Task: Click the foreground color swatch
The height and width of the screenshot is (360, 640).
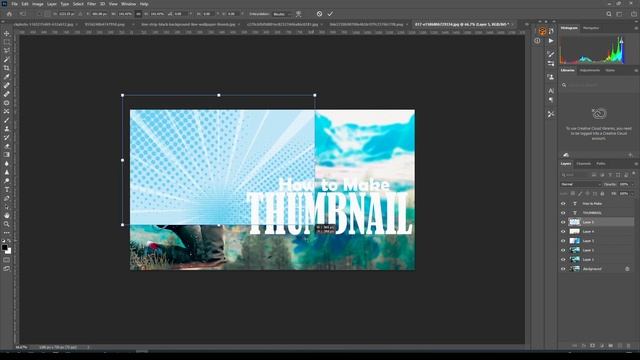Action: [4, 247]
